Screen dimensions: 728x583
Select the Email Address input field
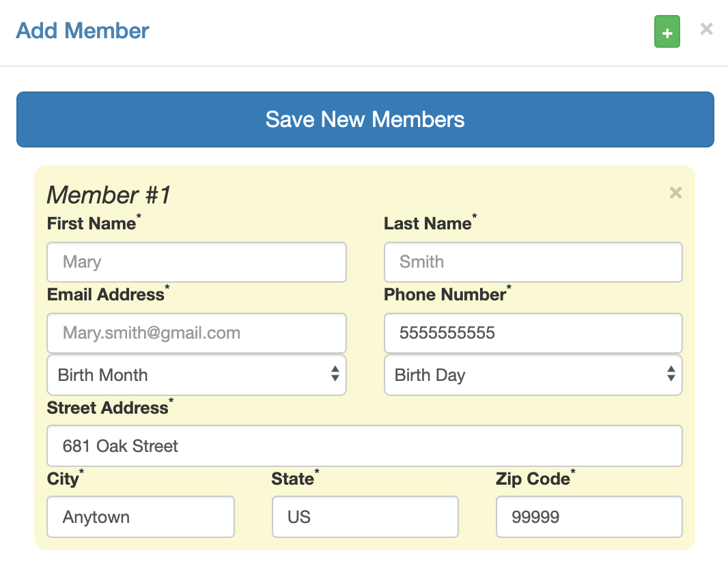197,333
